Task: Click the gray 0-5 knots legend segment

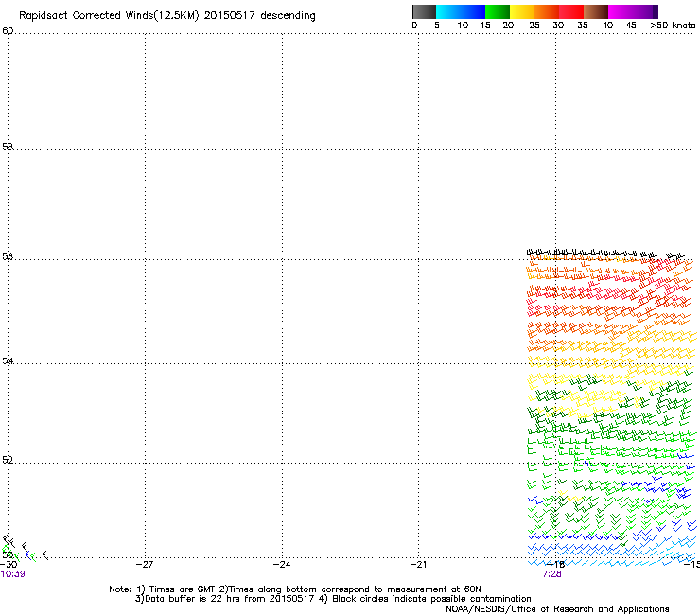Action: point(424,11)
